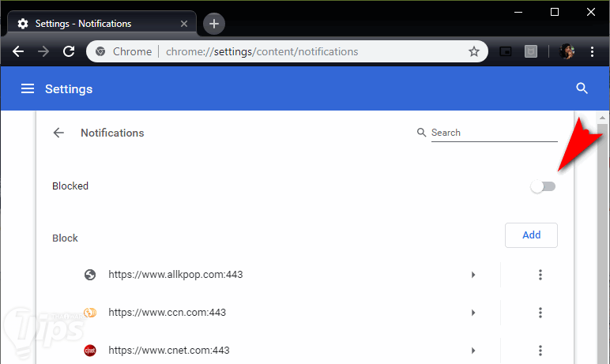Open a new tab with plus button
The height and width of the screenshot is (364, 610).
213,24
